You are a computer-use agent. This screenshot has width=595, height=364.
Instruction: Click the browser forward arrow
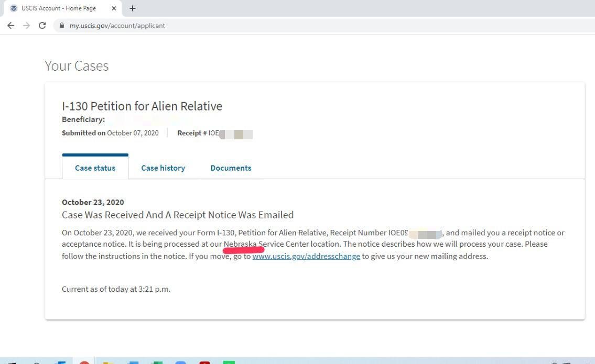[26, 26]
